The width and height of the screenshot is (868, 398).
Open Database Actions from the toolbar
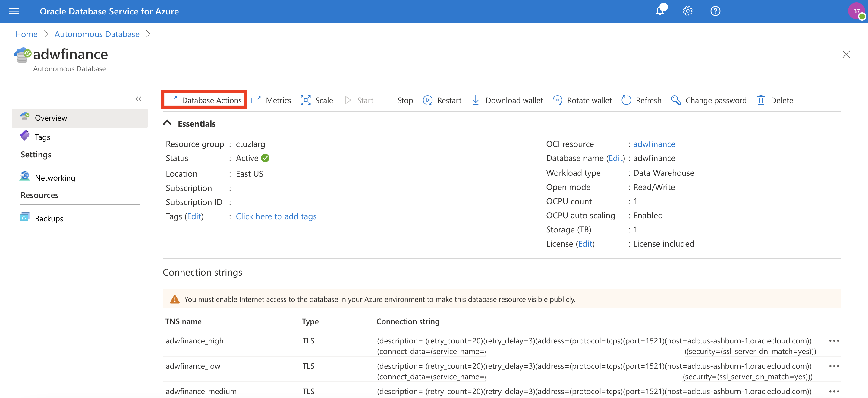coord(204,100)
